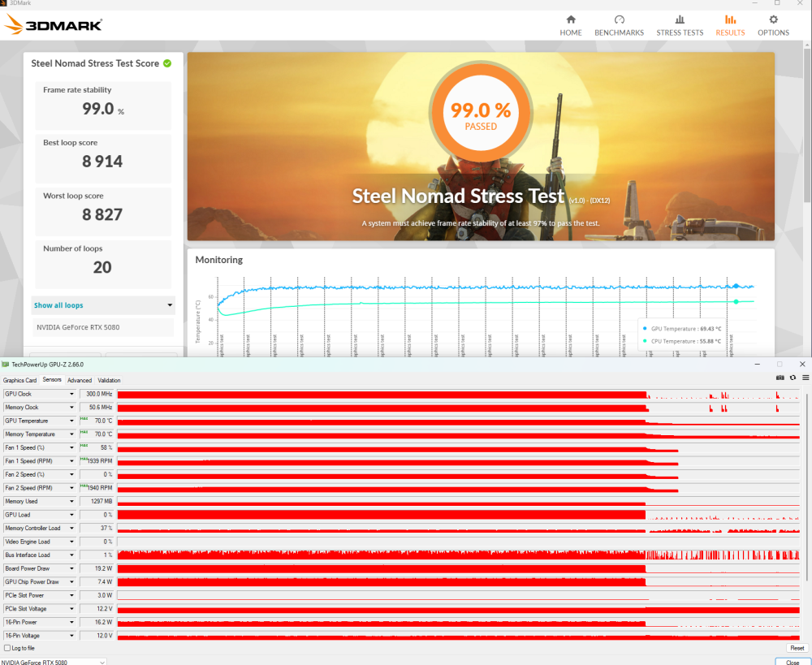Open Fan 2 Speed (RPM) dropdown
The image size is (812, 665).
[x=71, y=488]
